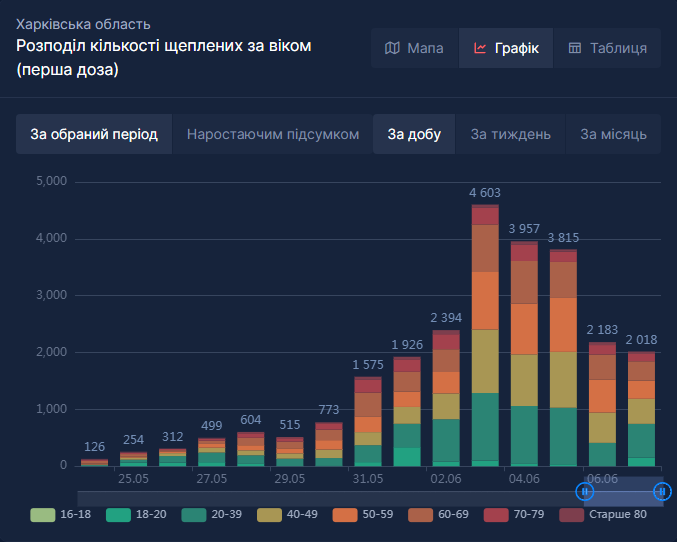The image size is (677, 542).
Task: Toggle the 70-79 legend item
Action: coord(518,515)
